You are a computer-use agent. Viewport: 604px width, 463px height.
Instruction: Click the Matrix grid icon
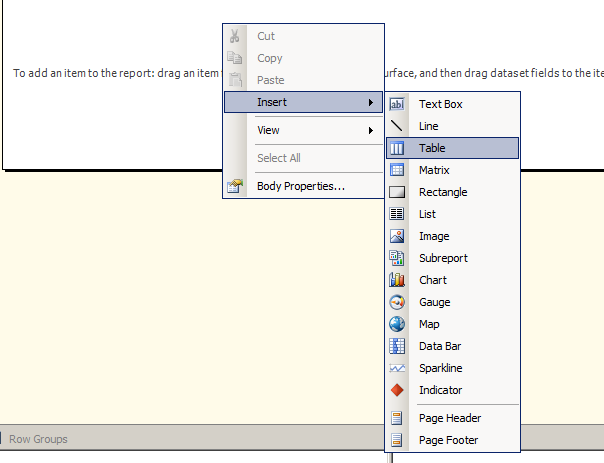pyautogui.click(x=397, y=170)
